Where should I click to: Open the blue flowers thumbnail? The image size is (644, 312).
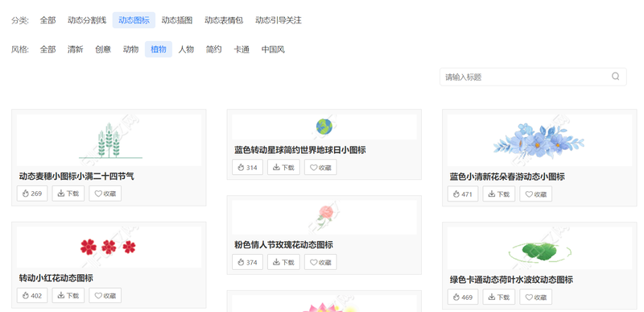[539, 140]
